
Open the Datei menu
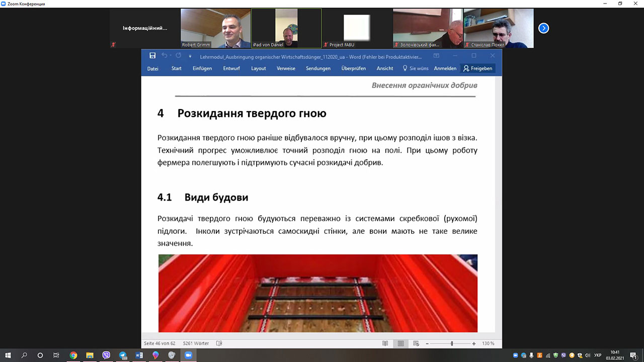pos(152,68)
